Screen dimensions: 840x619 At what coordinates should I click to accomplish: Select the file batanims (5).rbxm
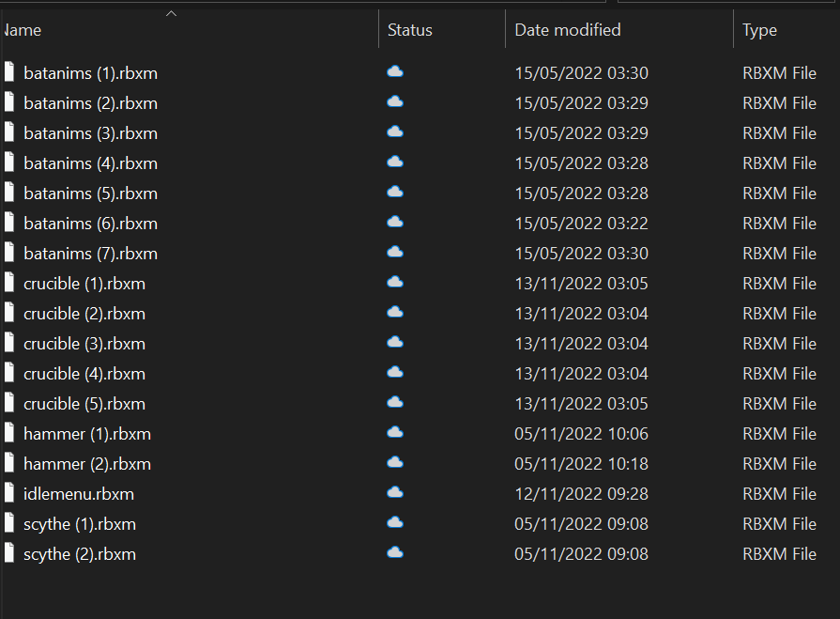point(90,193)
